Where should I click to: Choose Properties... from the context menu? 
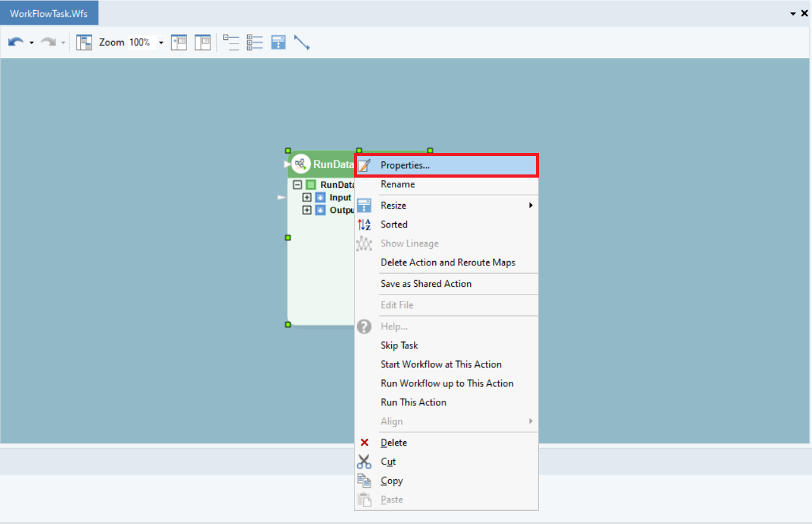coord(405,165)
